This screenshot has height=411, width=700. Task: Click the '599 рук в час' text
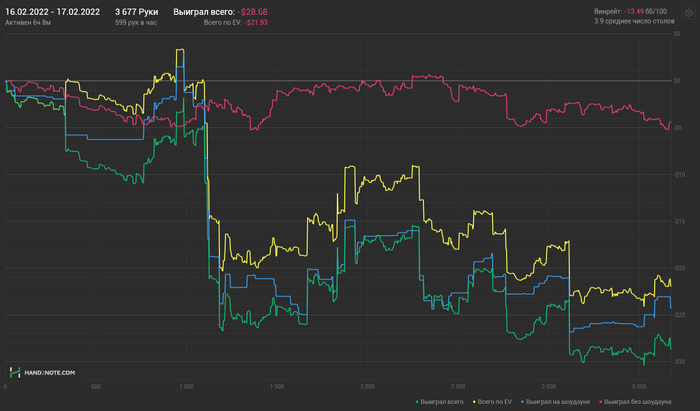136,22
